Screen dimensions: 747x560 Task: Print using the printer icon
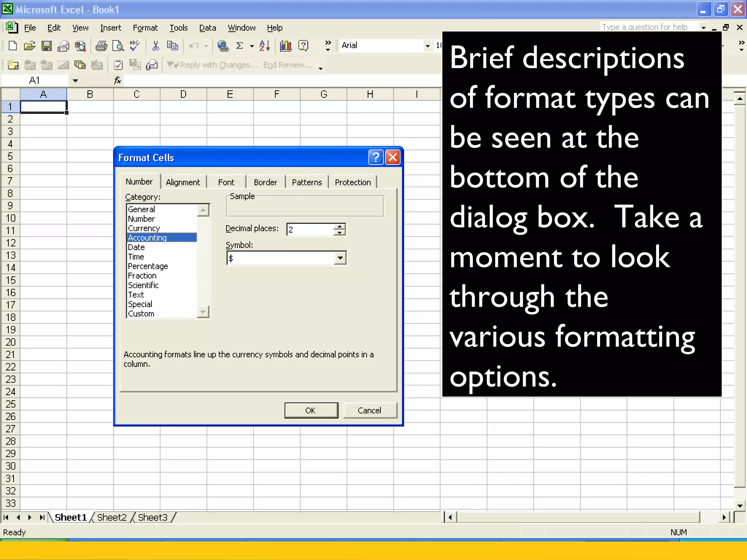pyautogui.click(x=101, y=46)
